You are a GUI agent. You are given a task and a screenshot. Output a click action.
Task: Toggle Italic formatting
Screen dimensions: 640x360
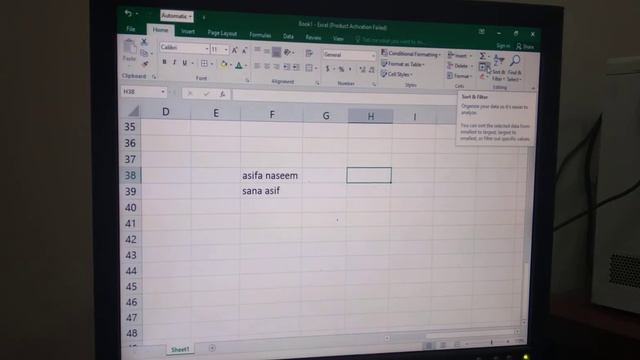coord(175,63)
